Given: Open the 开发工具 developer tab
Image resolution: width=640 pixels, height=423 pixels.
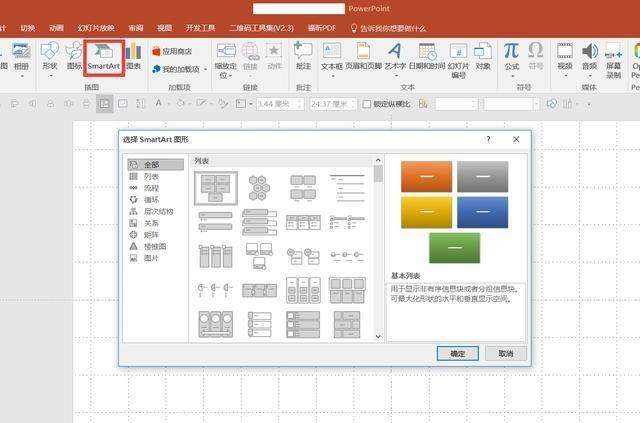Looking at the screenshot, I should [x=200, y=28].
